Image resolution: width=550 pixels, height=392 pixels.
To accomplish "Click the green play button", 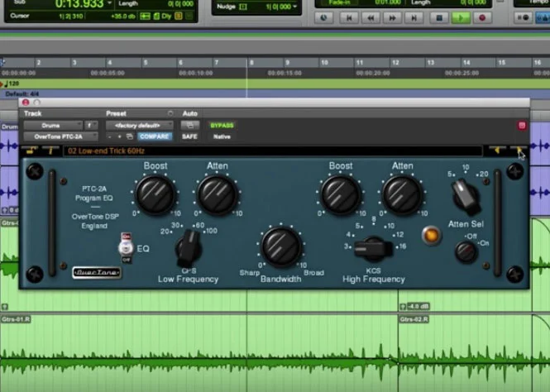I will click(x=461, y=17).
